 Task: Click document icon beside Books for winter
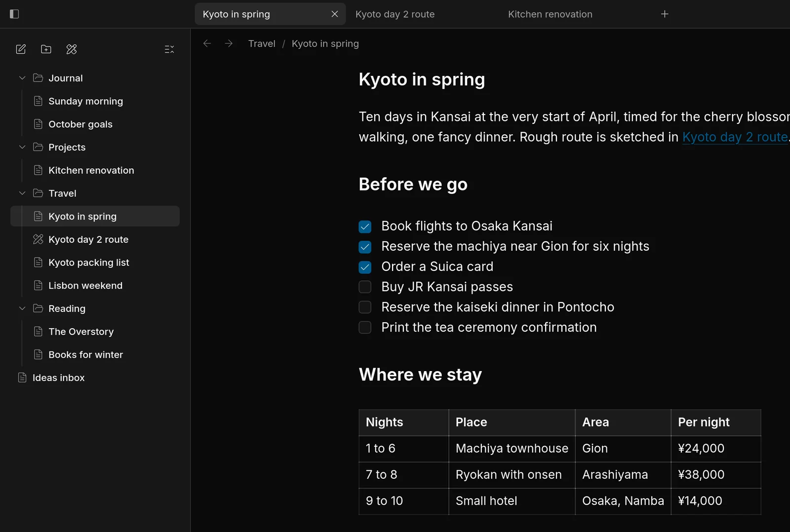click(38, 354)
